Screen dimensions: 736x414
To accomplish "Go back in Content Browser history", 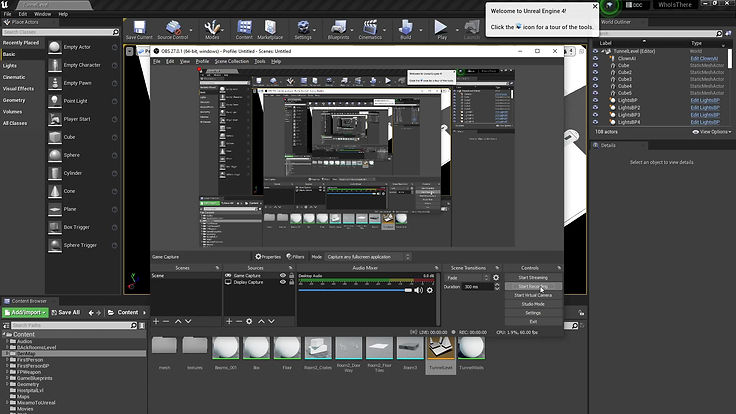I will click(x=91, y=313).
